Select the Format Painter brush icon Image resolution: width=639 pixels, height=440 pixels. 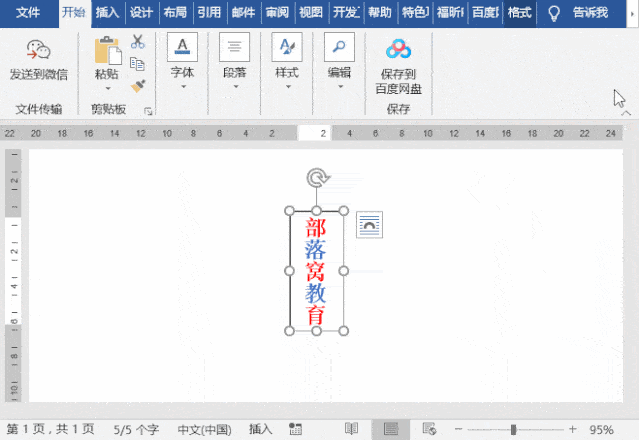click(x=138, y=86)
